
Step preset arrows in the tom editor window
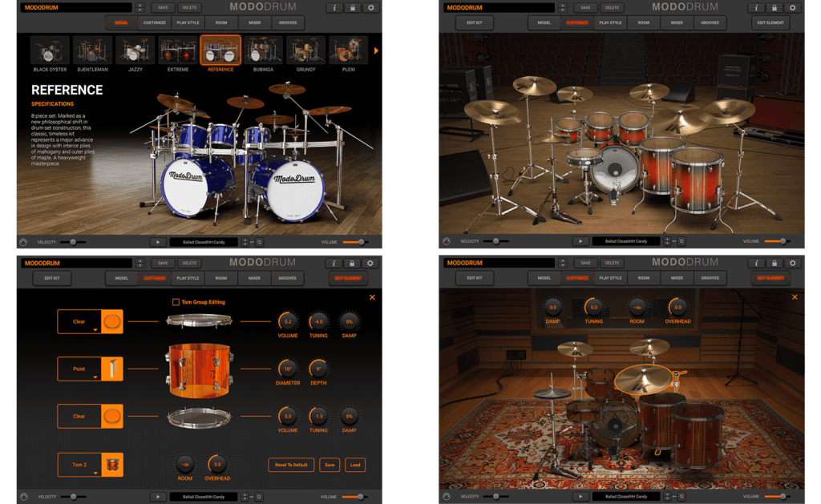140,264
